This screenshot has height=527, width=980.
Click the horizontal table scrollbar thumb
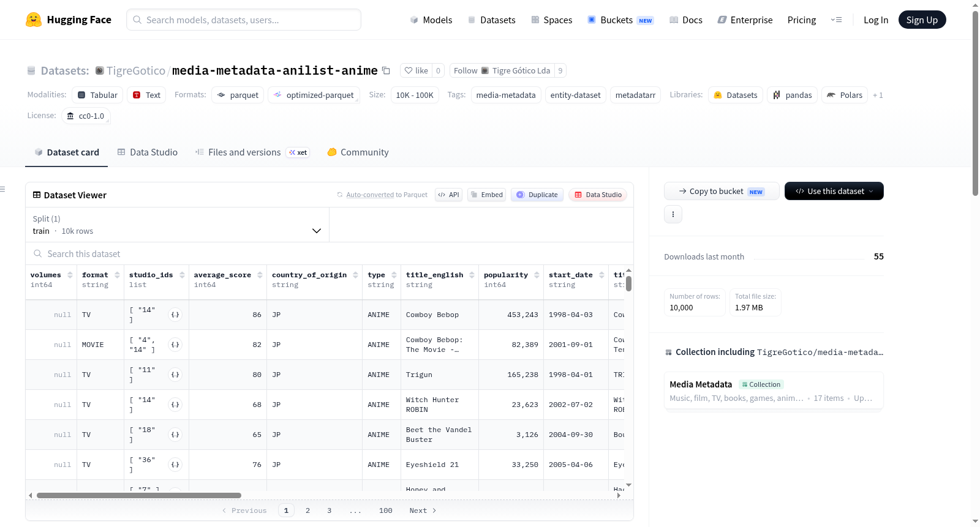pyautogui.click(x=139, y=495)
